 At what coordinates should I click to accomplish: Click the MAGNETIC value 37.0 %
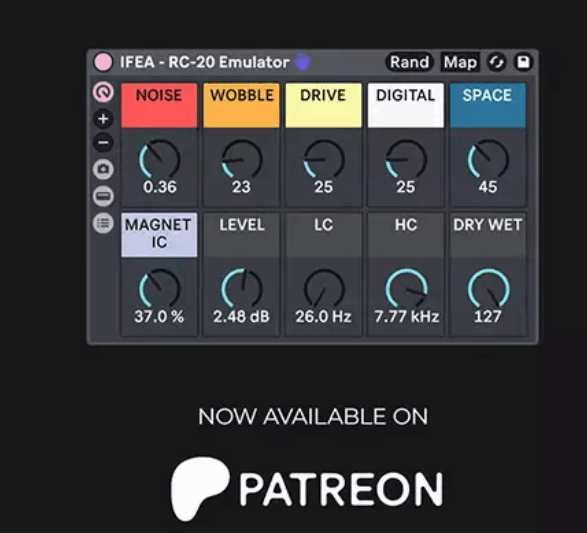[159, 317]
